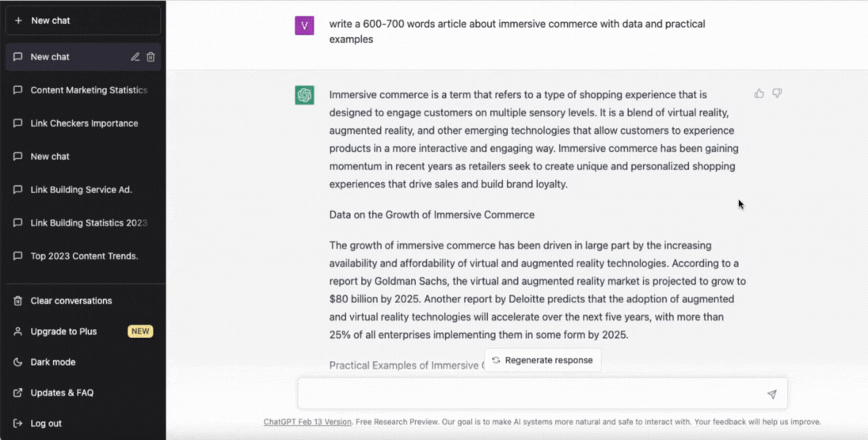Click the ChatGPT logo avatar
Screen dimensions: 868x440
click(304, 95)
